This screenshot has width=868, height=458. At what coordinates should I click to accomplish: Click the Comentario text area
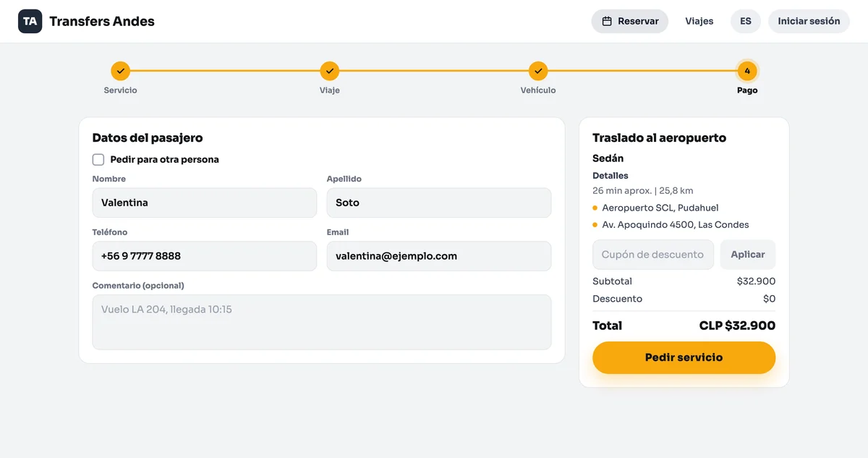322,322
